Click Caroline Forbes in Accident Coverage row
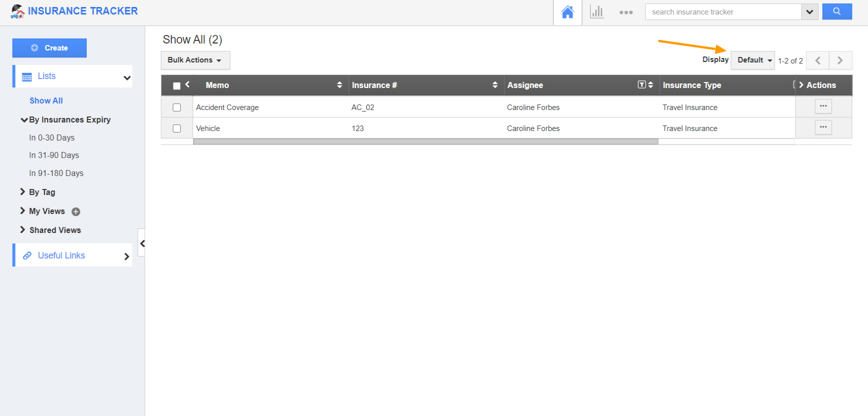Viewport: 868px width, 416px height. tap(533, 107)
